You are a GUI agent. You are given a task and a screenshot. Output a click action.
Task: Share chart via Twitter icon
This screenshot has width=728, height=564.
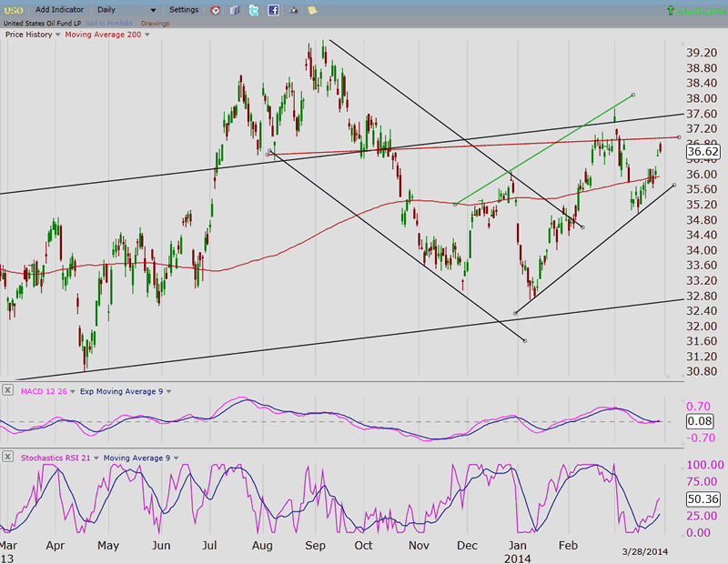pos(254,10)
